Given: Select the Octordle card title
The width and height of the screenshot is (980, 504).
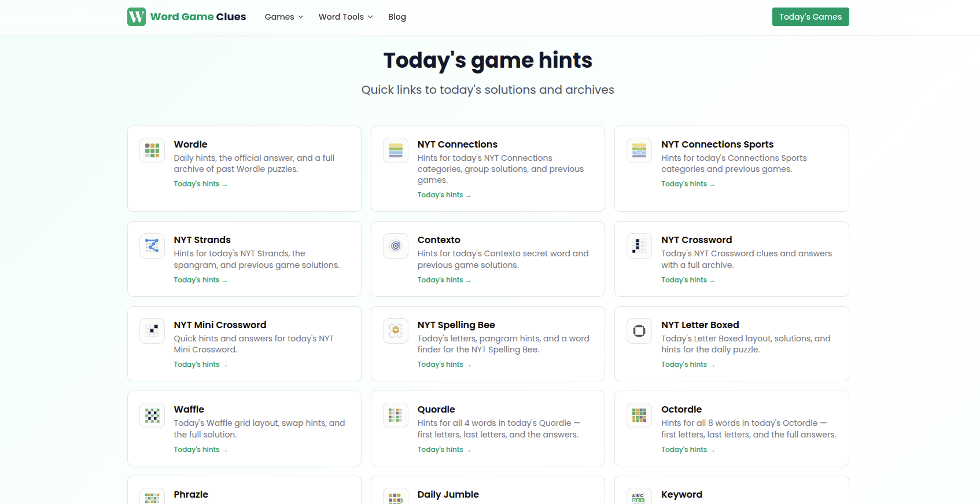Looking at the screenshot, I should [681, 409].
